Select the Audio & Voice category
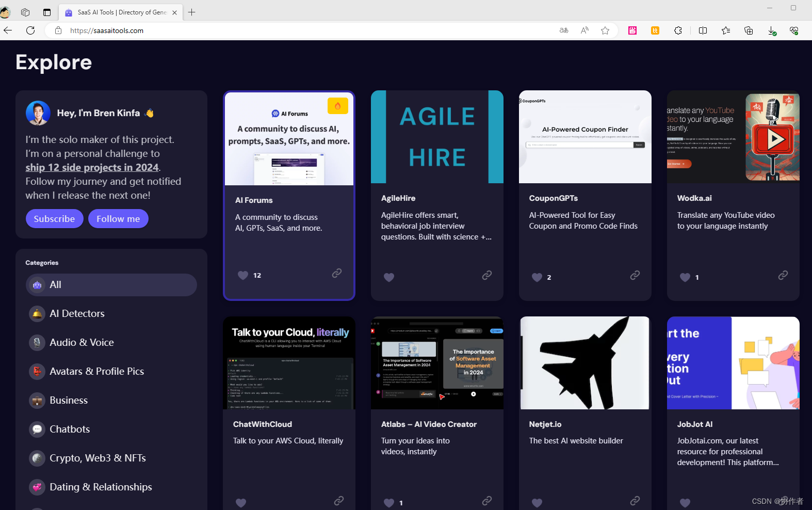Viewport: 812px width, 510px height. (111, 343)
